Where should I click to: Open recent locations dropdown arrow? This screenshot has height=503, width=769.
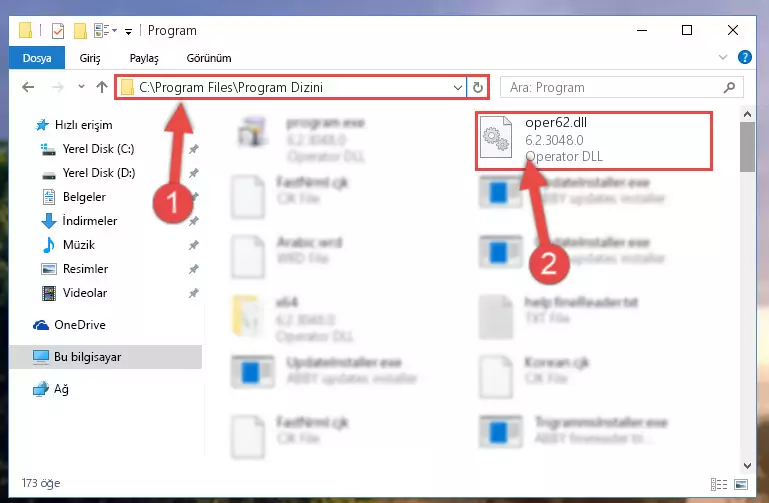81,87
